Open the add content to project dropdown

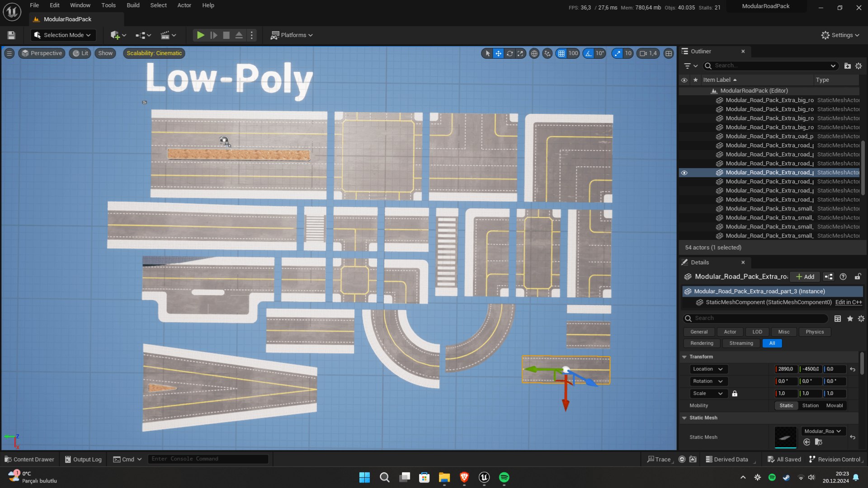pos(118,35)
